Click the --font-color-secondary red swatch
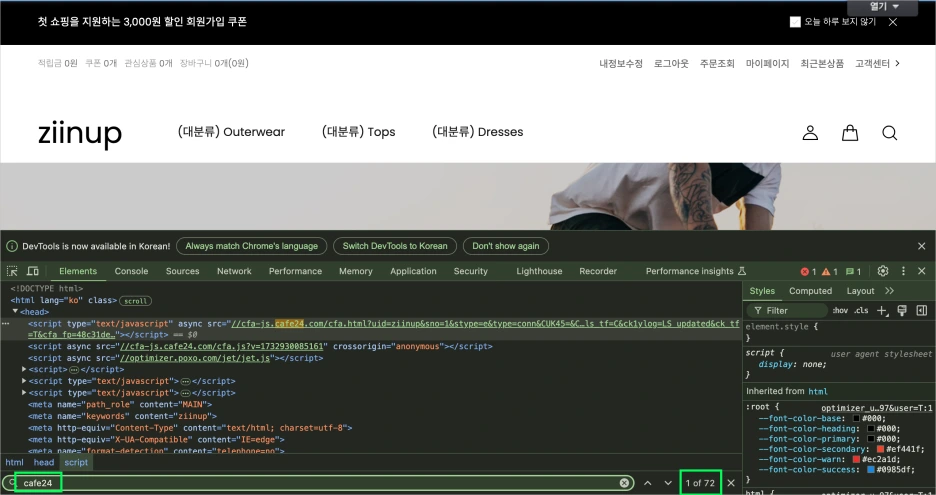 pos(880,449)
